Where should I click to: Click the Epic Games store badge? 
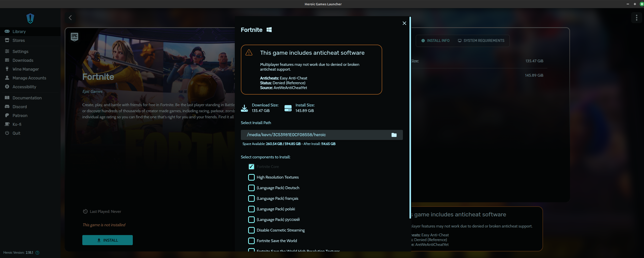click(x=74, y=37)
